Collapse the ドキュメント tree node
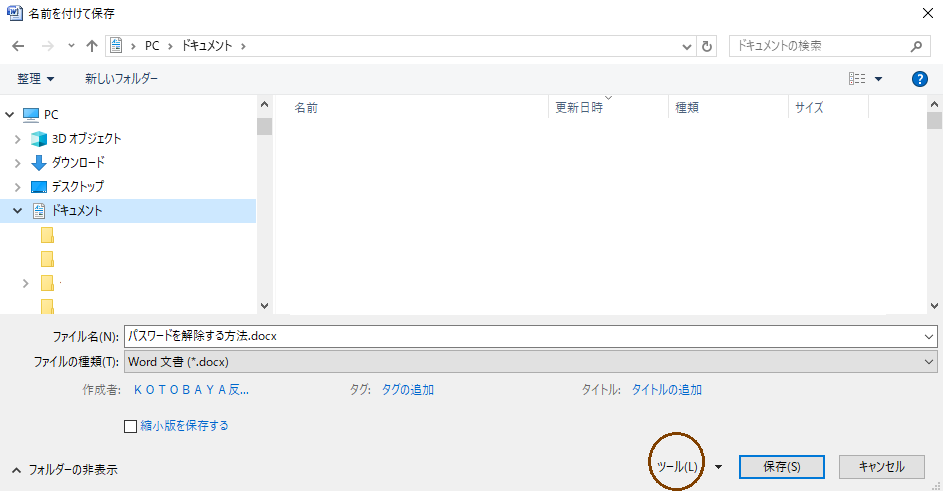This screenshot has width=943, height=491. (17, 211)
